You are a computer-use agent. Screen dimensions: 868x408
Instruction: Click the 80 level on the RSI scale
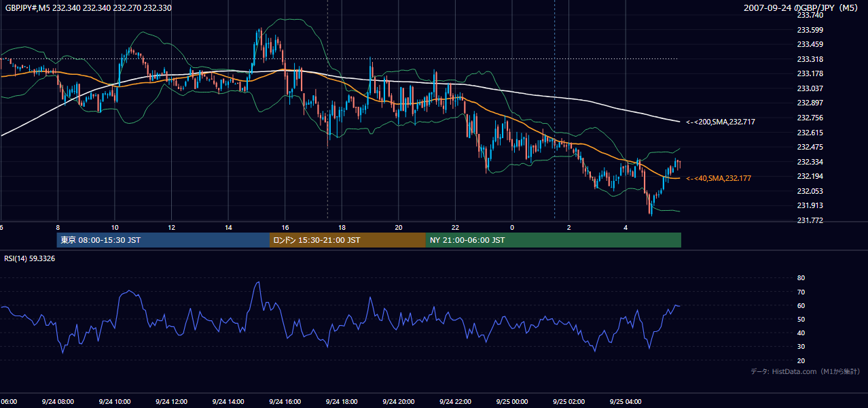point(801,278)
